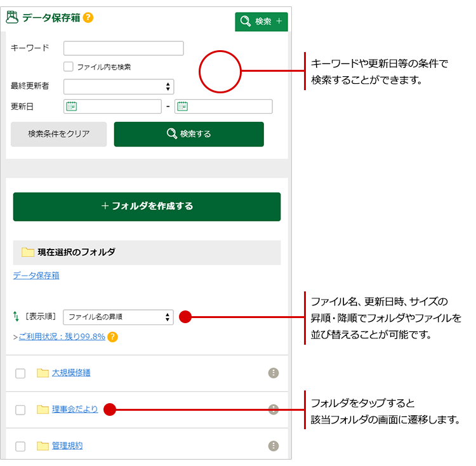476x466 pixels.
Task: Open the 最終更新者 dropdown
Action: [119, 87]
